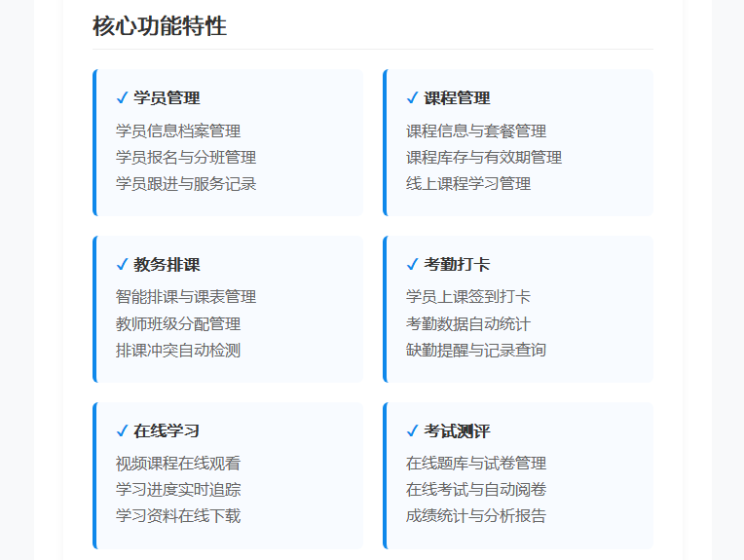Select the line 缺勤提醒与记录查询
Image resolution: width=744 pixels, height=560 pixels.
476,351
